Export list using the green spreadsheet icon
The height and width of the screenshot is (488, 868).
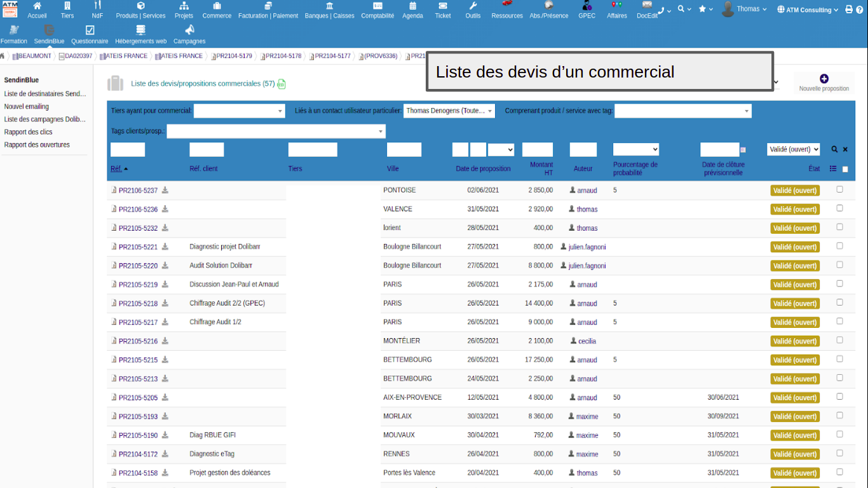click(281, 84)
